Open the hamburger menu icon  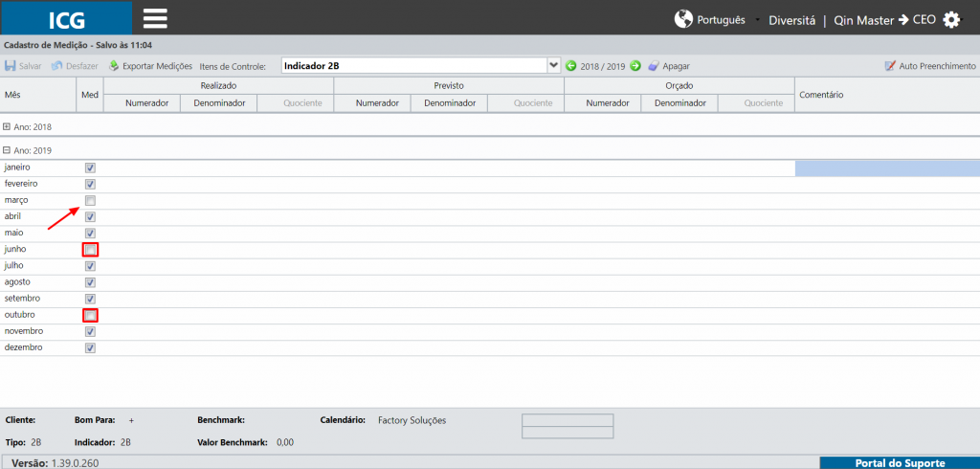click(155, 19)
